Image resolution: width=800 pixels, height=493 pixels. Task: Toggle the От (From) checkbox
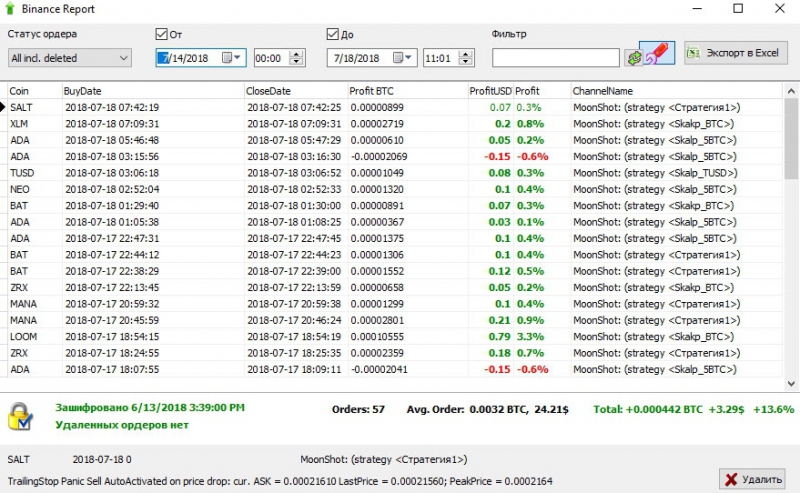(161, 34)
